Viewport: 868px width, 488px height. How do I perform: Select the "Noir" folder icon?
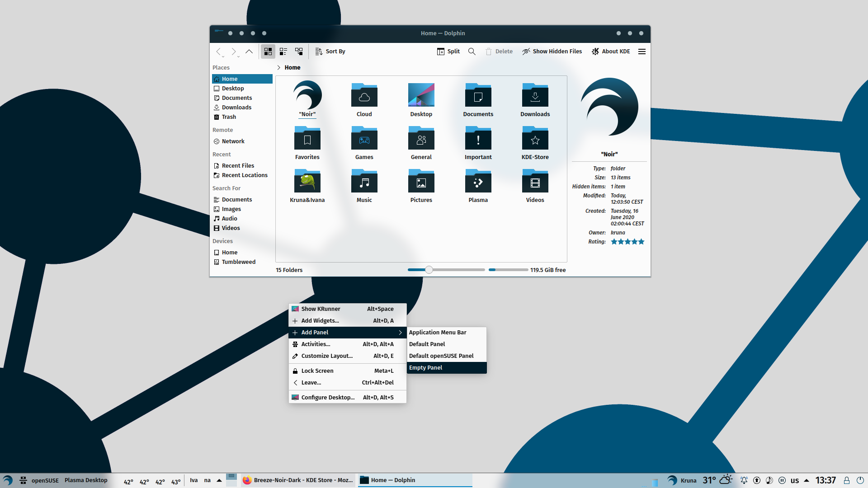307,95
